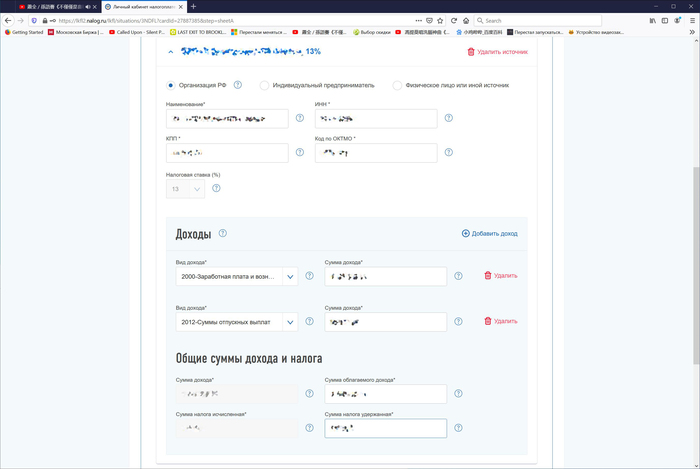This screenshot has width=700, height=469.
Task: Click the Код по ОКТМО input field
Action: click(x=376, y=153)
